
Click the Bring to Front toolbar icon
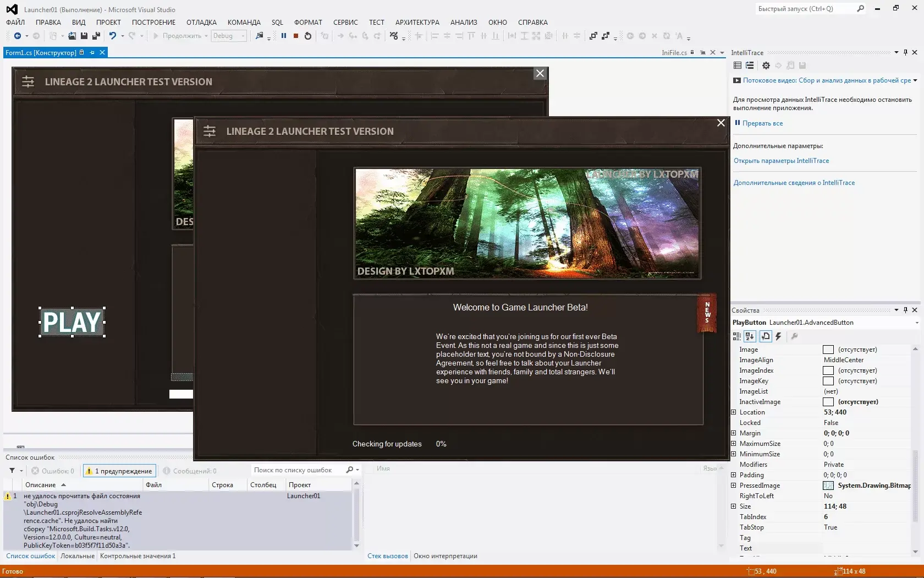[593, 36]
